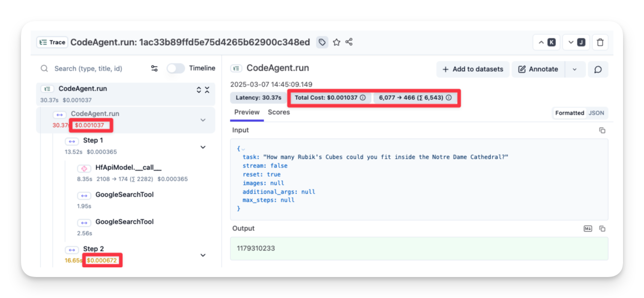This screenshot has width=644, height=298.
Task: Click the tag icon beside trace title
Action: (322, 42)
